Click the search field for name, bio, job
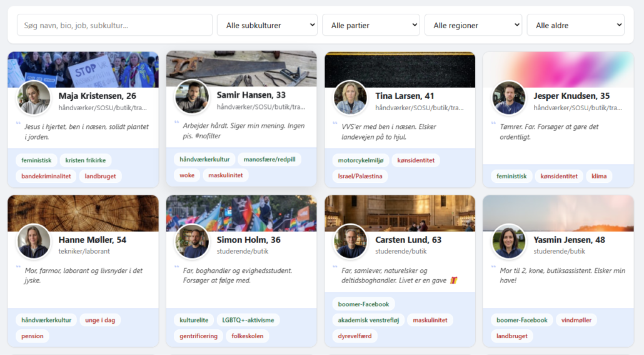644x355 pixels. pyautogui.click(x=114, y=25)
